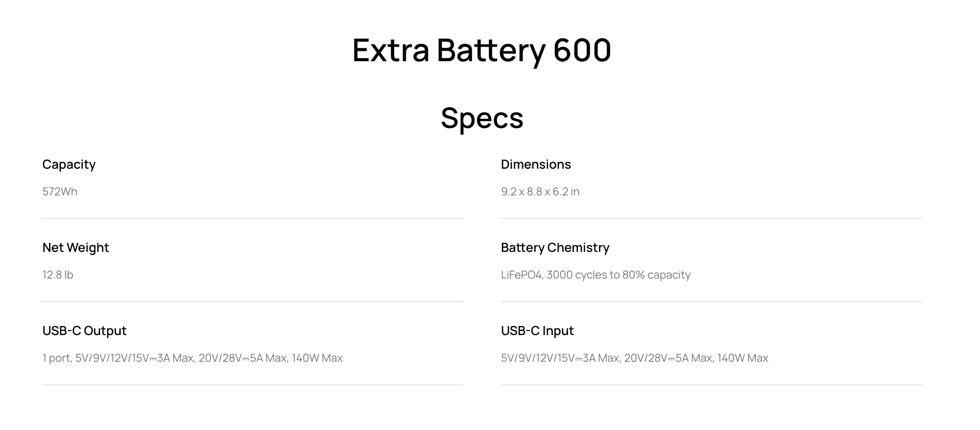The width and height of the screenshot is (980, 430).
Task: Click the LiFePO4 3000 cycles text
Action: pyautogui.click(x=596, y=275)
